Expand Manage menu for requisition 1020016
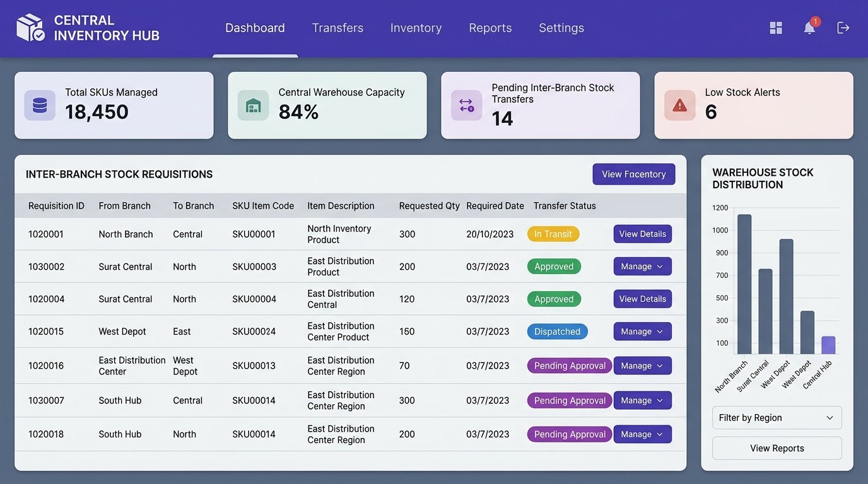 coord(642,366)
